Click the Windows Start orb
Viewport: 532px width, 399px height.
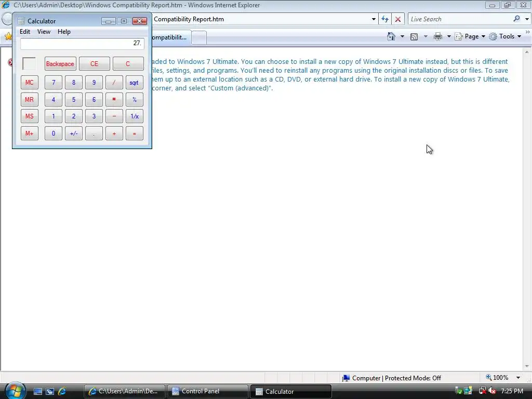(15, 391)
